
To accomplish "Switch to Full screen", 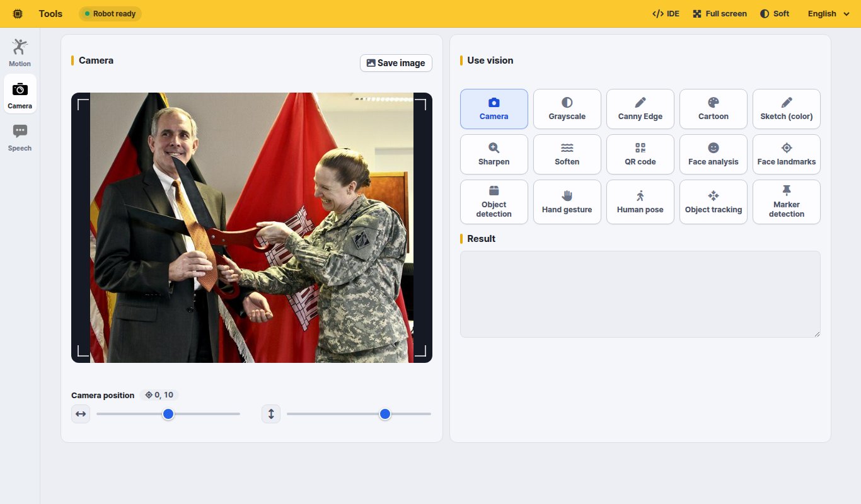I will (x=720, y=14).
